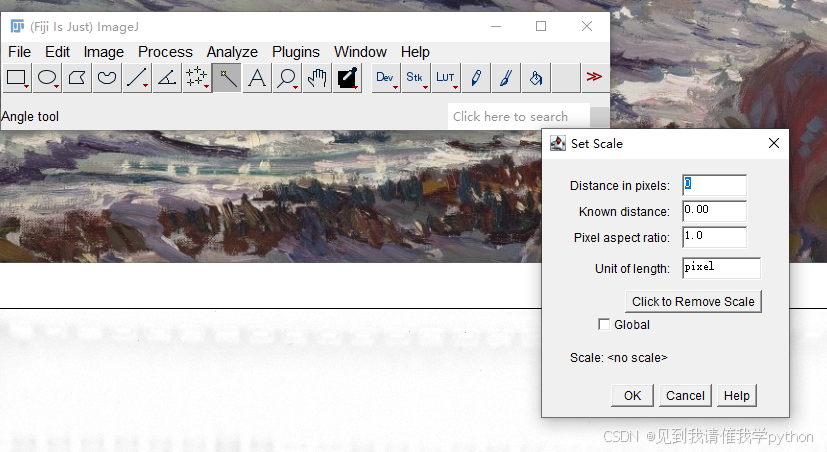This screenshot has height=452, width=827.
Task: Click the 'Scale: <no scale>' text
Action: [619, 358]
